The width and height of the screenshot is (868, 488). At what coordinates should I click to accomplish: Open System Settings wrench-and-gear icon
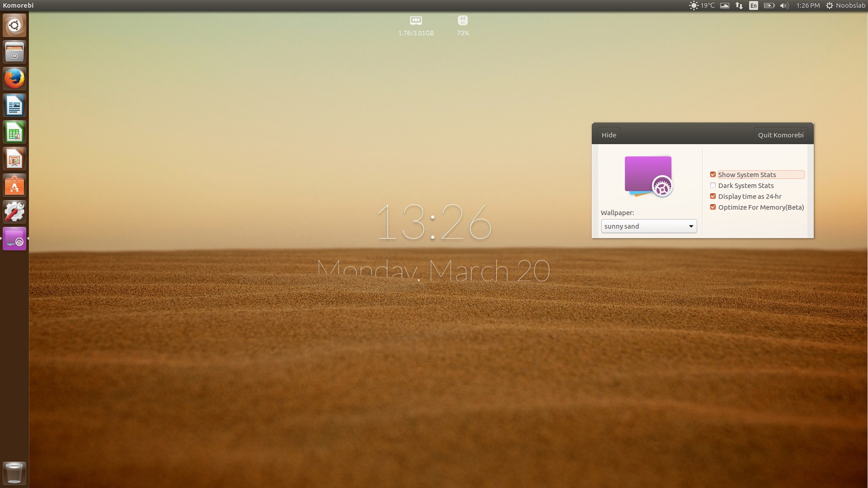tap(14, 212)
